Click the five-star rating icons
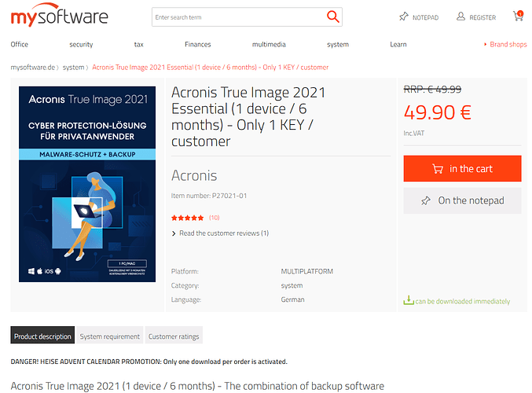This screenshot has height=393, width=532. click(x=187, y=218)
